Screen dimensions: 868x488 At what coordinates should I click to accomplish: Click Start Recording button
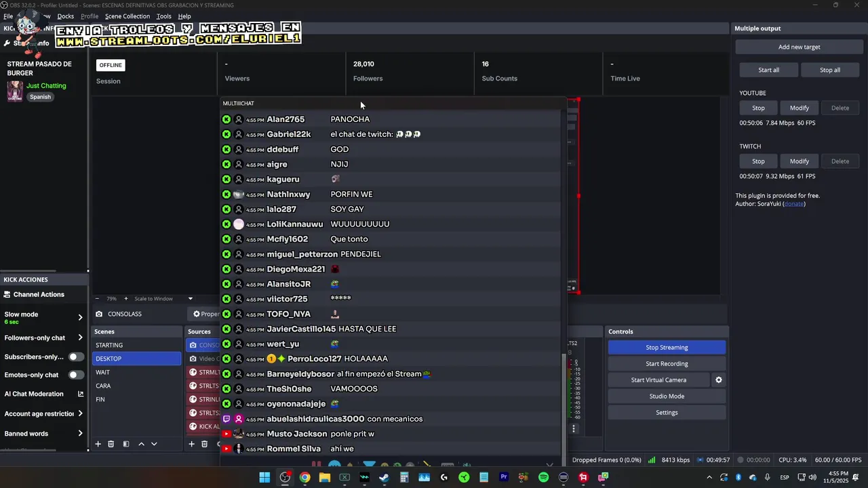point(667,364)
